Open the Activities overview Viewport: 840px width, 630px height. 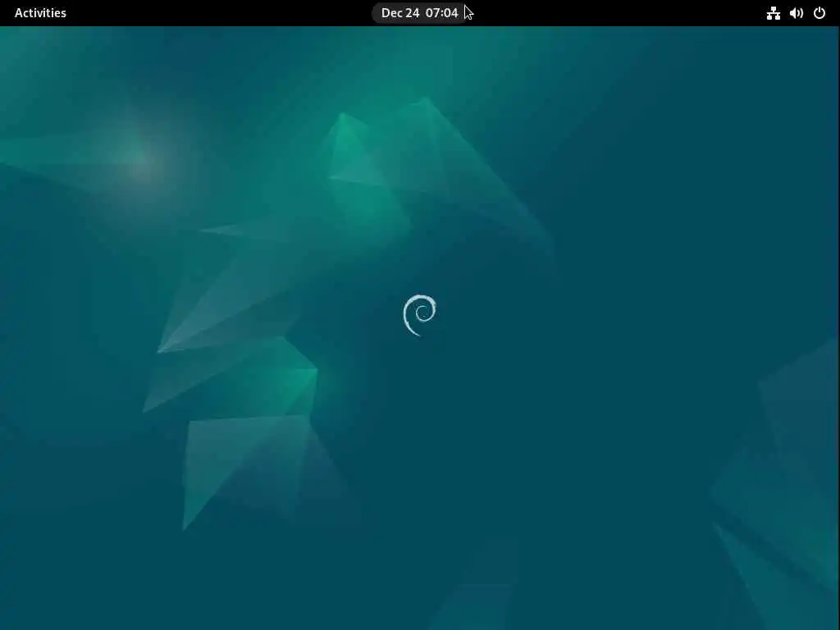(x=40, y=13)
